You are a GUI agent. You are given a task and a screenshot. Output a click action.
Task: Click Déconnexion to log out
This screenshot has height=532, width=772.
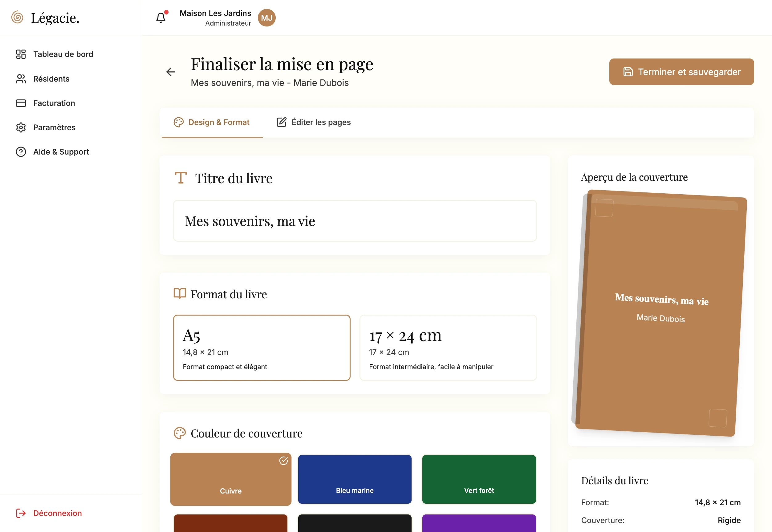coord(57,513)
